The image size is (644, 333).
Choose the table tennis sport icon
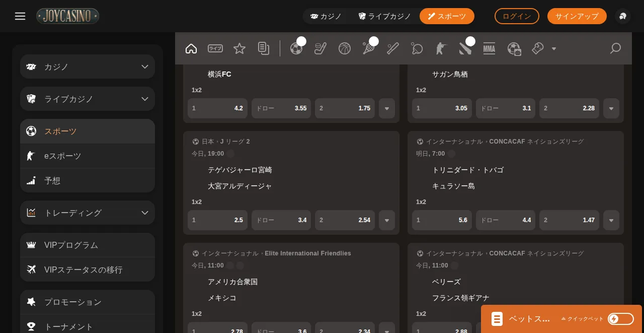coord(417,48)
